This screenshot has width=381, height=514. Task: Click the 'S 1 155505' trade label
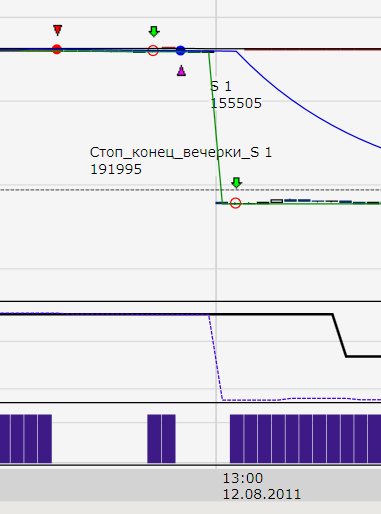click(x=236, y=95)
